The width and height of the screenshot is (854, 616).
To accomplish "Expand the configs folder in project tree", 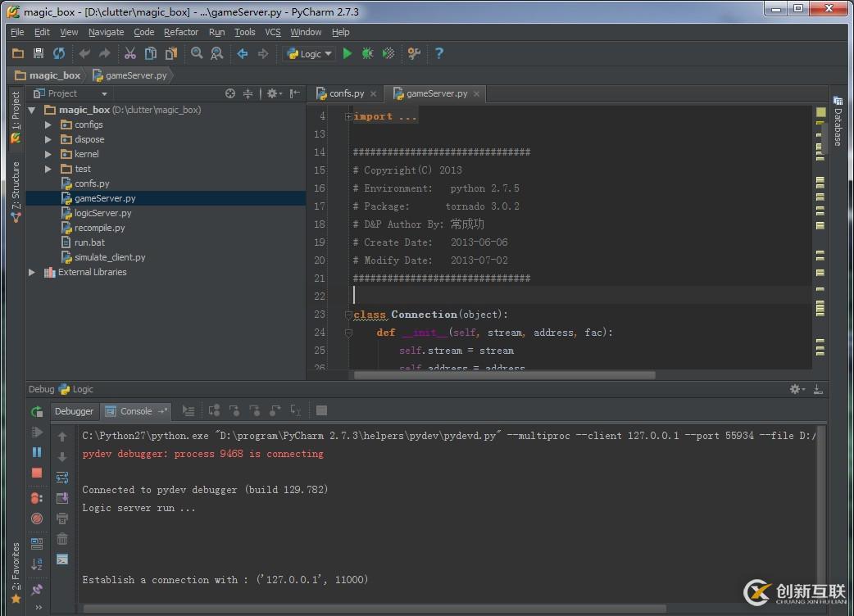I will pyautogui.click(x=48, y=125).
